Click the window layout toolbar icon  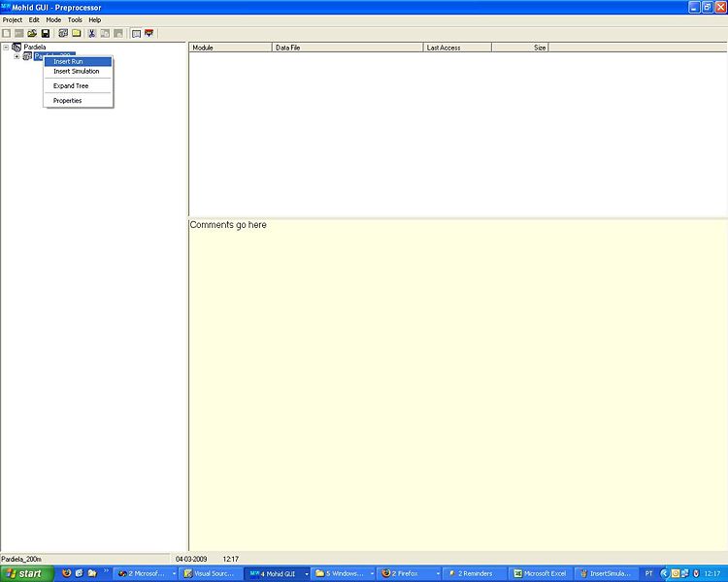coord(136,33)
